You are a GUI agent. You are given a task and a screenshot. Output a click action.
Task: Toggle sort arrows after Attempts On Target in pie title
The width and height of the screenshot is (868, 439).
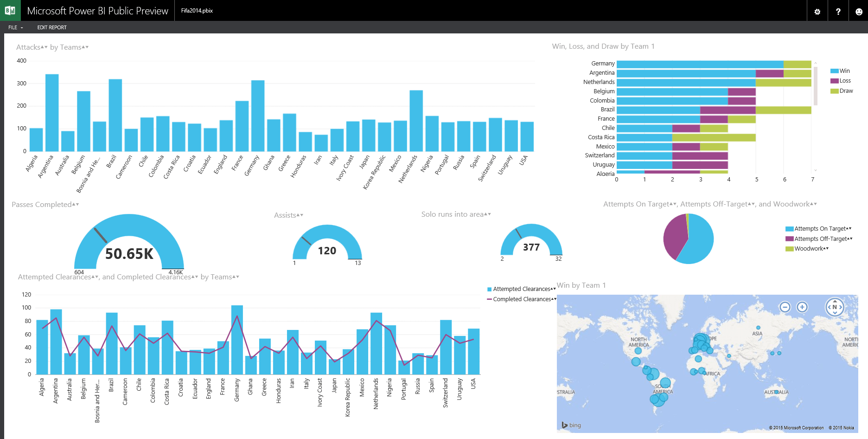[x=673, y=204]
